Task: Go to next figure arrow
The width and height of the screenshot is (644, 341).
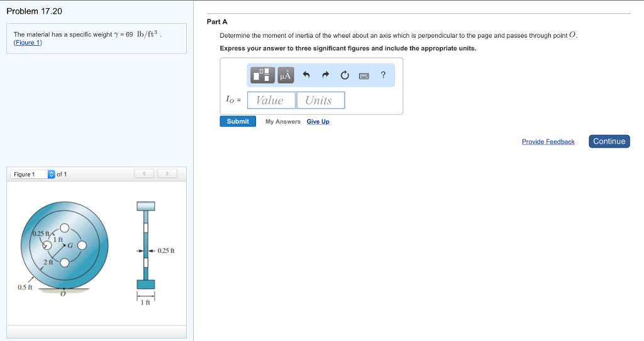Action: click(x=167, y=173)
